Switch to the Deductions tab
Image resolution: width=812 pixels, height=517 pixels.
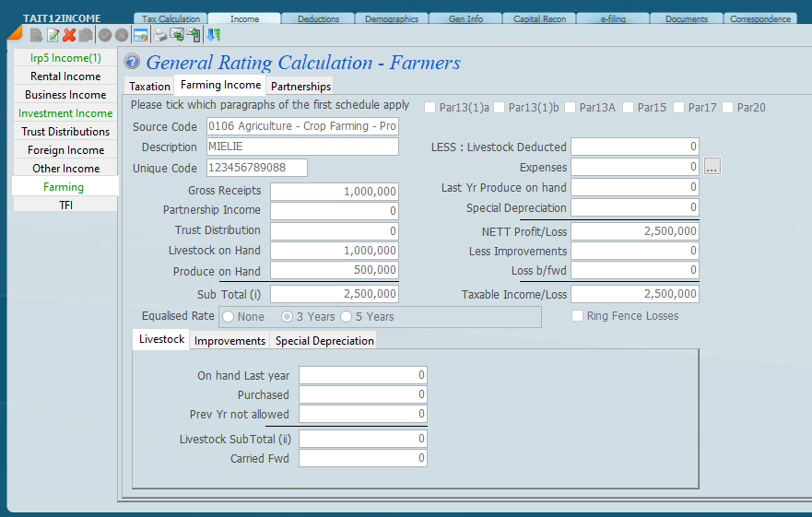318,18
